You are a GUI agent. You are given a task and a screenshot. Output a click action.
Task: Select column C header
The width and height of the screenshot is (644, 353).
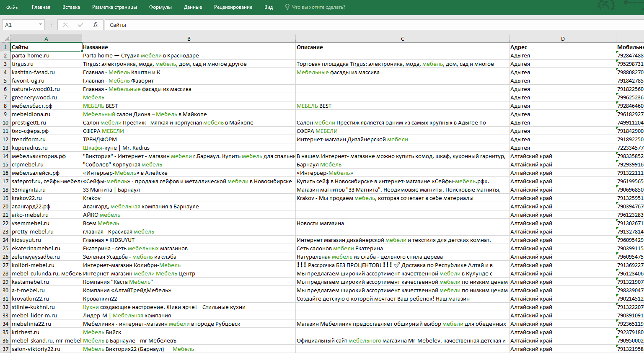point(403,39)
